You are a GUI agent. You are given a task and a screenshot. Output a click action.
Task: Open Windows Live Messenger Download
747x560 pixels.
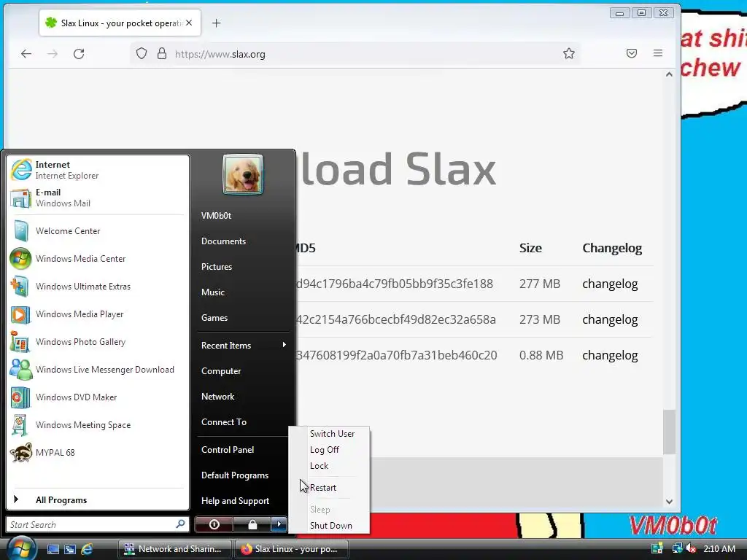98,370
